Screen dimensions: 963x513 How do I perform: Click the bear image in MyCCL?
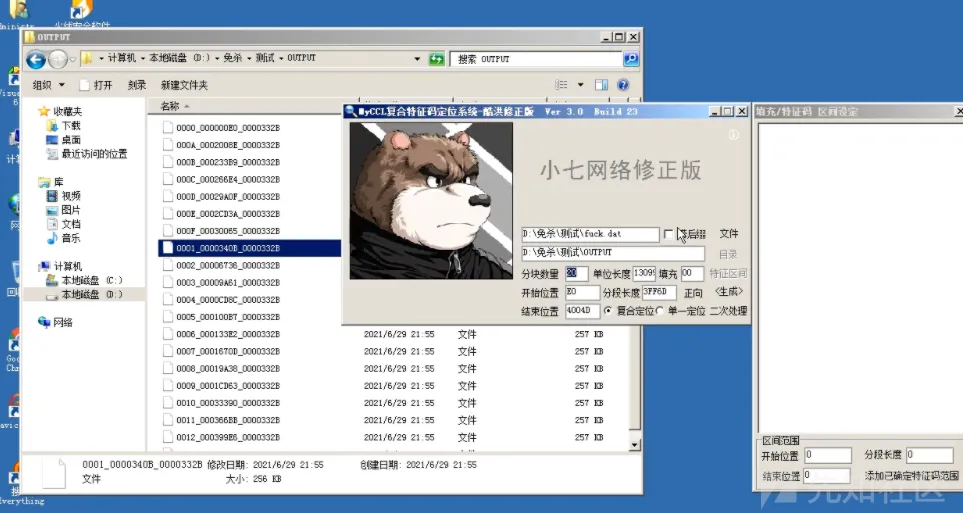pyautogui.click(x=431, y=200)
